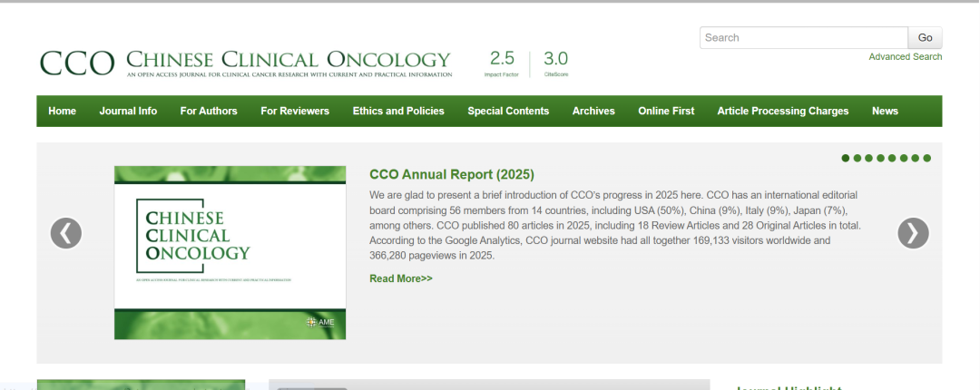Open the News section

click(885, 112)
